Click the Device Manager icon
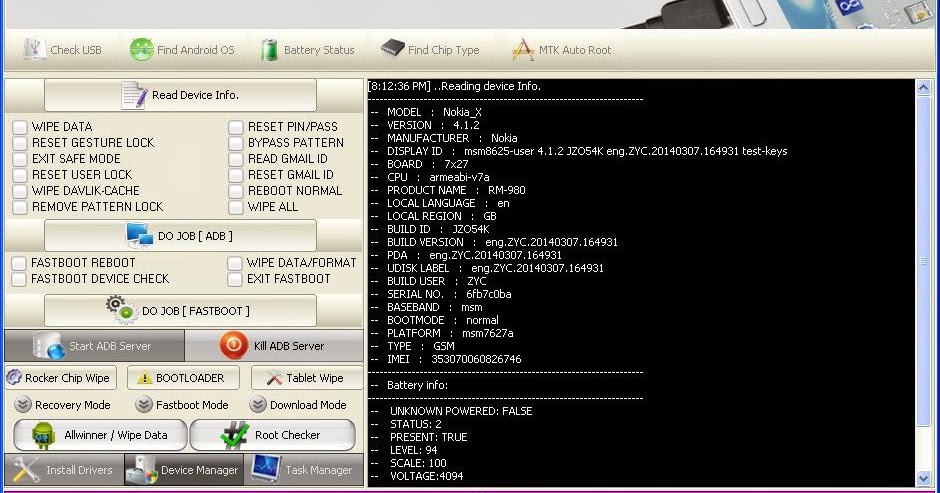This screenshot has width=940, height=493. pyautogui.click(x=141, y=470)
